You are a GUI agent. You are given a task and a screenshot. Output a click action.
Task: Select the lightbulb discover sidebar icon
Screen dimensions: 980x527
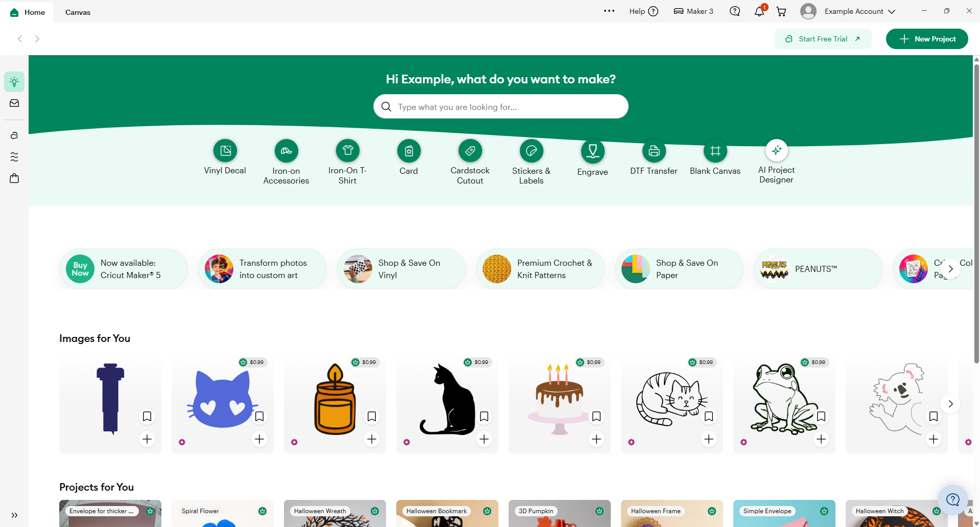pyautogui.click(x=14, y=82)
